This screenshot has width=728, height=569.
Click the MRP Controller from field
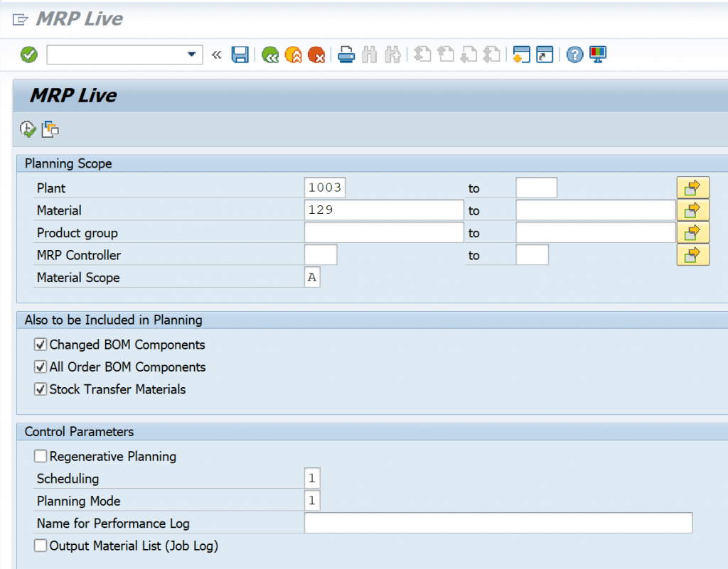[x=321, y=254]
